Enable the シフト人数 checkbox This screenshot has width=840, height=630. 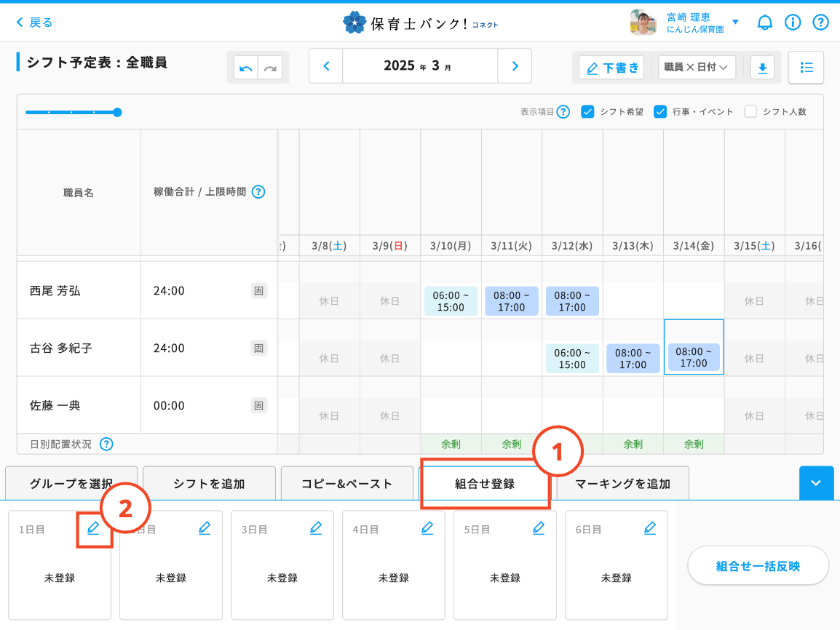(750, 112)
